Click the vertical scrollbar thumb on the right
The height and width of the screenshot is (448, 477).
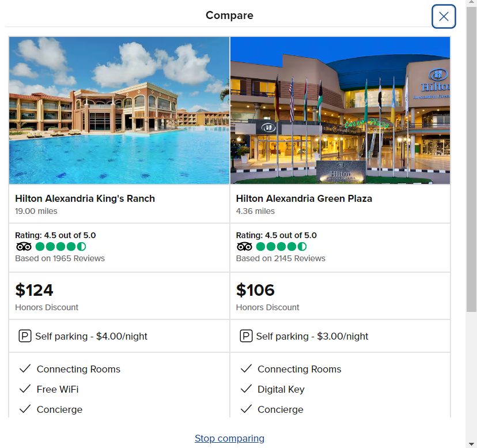[471, 159]
